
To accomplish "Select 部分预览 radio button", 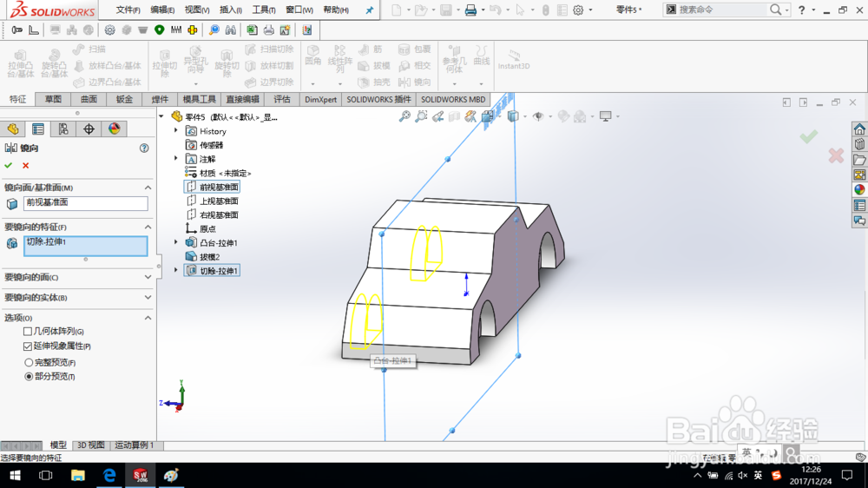I will click(29, 376).
